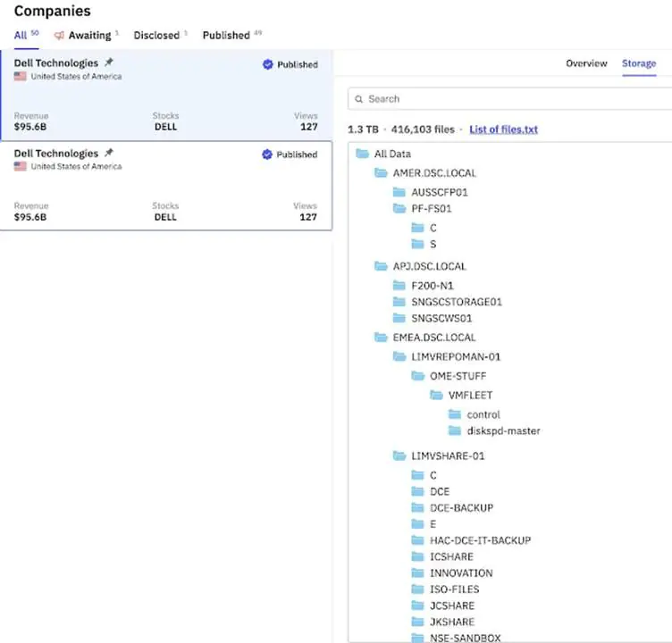Click the diskspd-master folder icon

(455, 430)
